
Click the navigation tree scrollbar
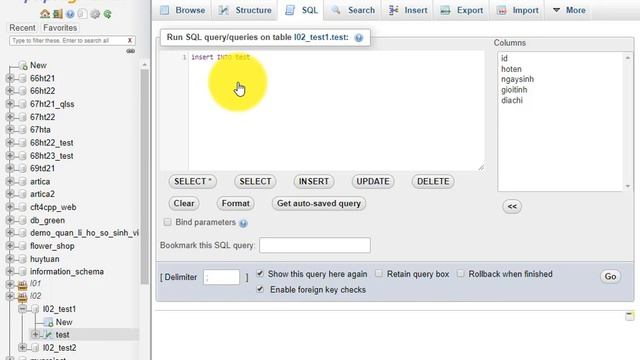point(144,176)
